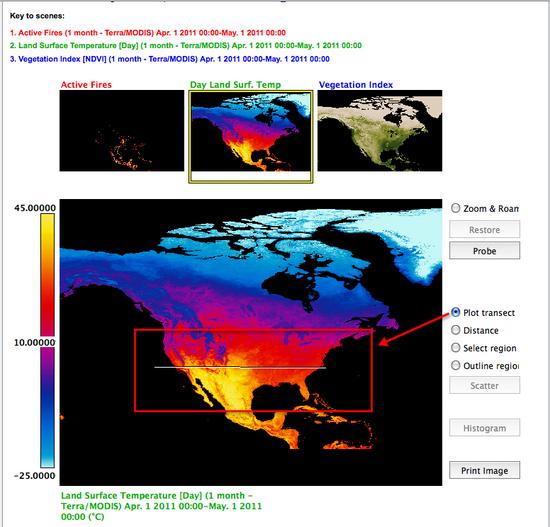This screenshot has height=527, width=550.
Task: Click the temperature color scale bar
Action: pyautogui.click(x=47, y=340)
